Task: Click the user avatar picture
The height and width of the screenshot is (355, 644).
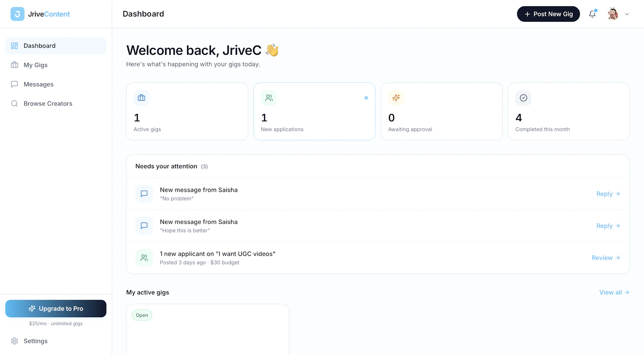Action: coord(613,14)
